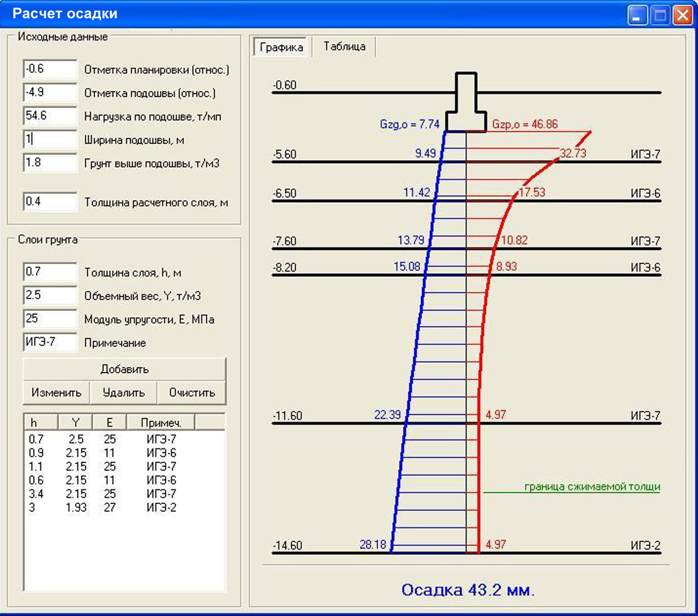This screenshot has width=698, height=616.
Task: Select the layer row with h 1.1
Action: click(x=124, y=466)
